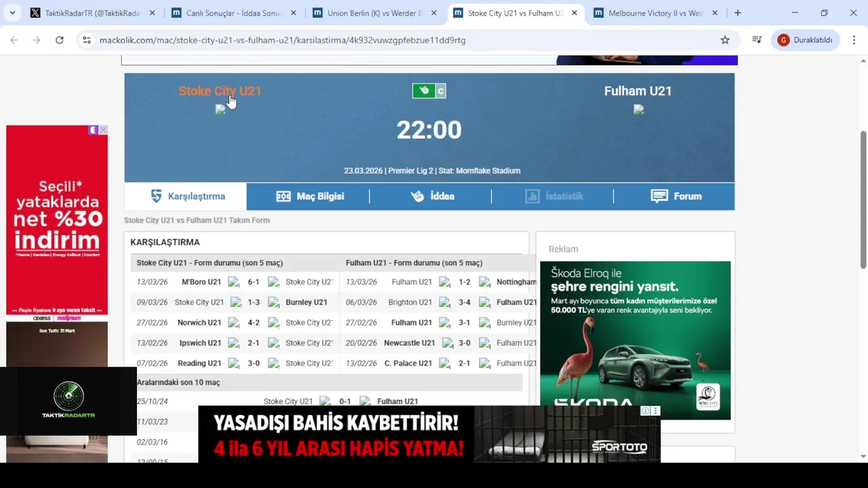Close the Stoke City U21 vs Fulham tab

[574, 13]
